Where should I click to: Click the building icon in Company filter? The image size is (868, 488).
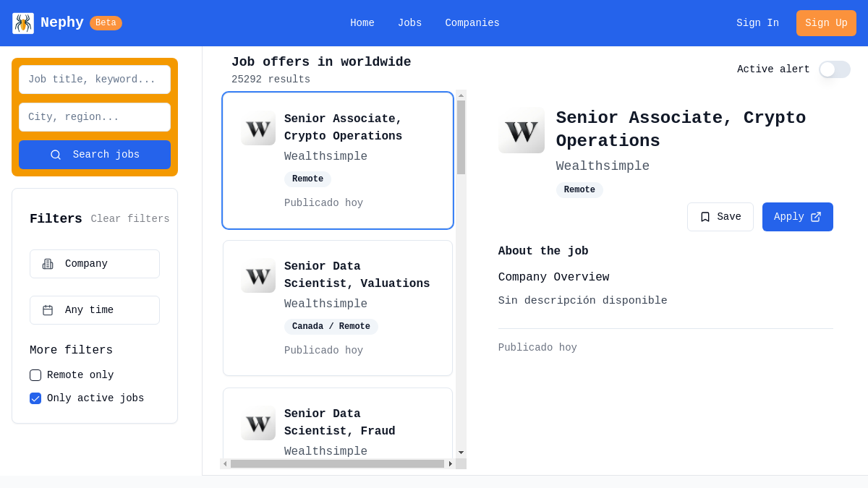point(48,264)
